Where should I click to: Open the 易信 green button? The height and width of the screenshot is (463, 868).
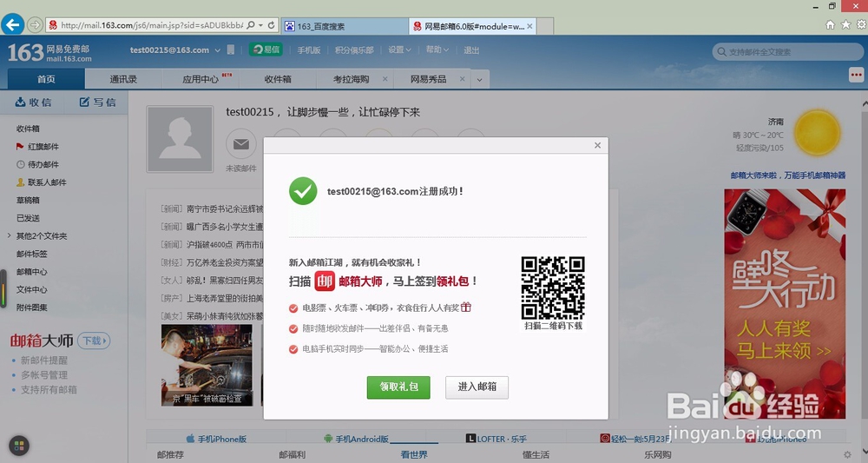pyautogui.click(x=266, y=50)
